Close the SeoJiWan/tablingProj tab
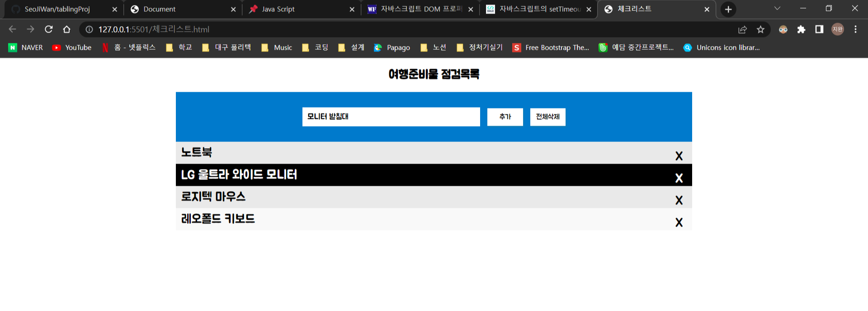 pyautogui.click(x=114, y=9)
